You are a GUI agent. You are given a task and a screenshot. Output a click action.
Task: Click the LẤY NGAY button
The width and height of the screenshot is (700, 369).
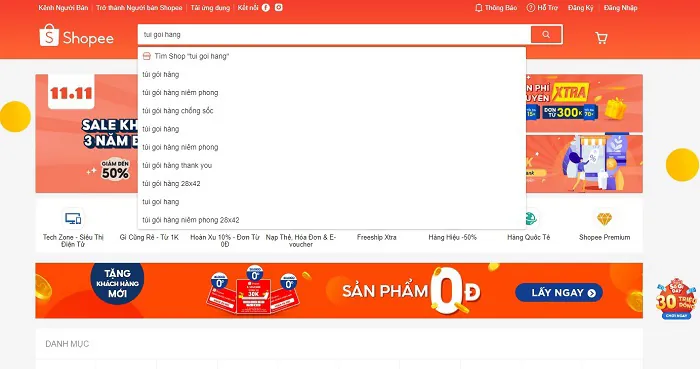click(559, 293)
